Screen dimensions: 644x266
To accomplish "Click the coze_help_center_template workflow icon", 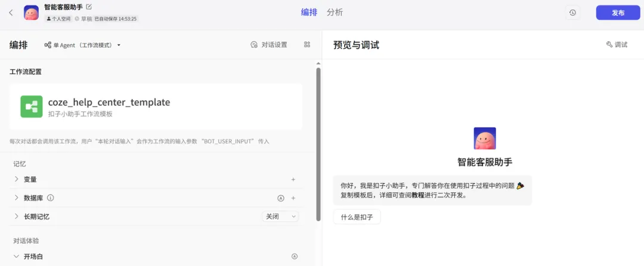I will coord(32,107).
